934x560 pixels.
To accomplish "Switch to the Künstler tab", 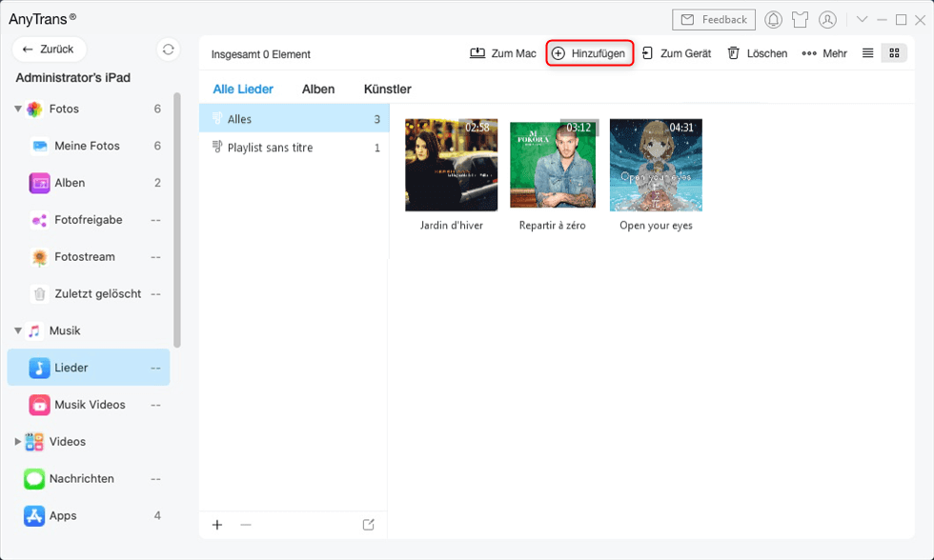I will pos(387,90).
